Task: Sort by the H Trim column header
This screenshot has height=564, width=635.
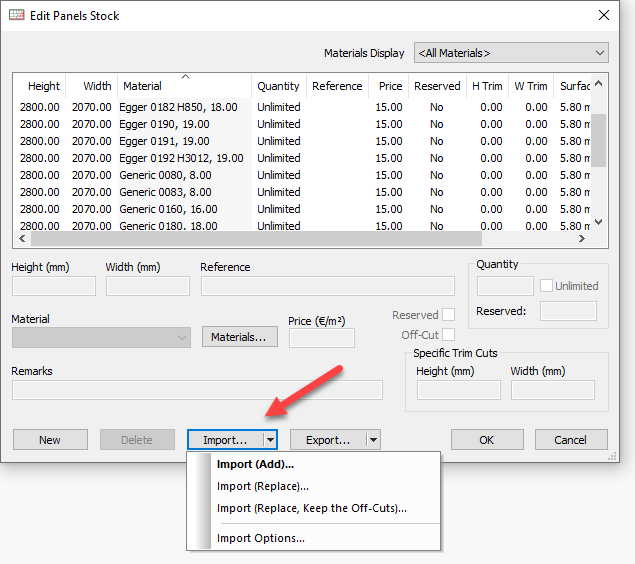Action: [x=487, y=86]
